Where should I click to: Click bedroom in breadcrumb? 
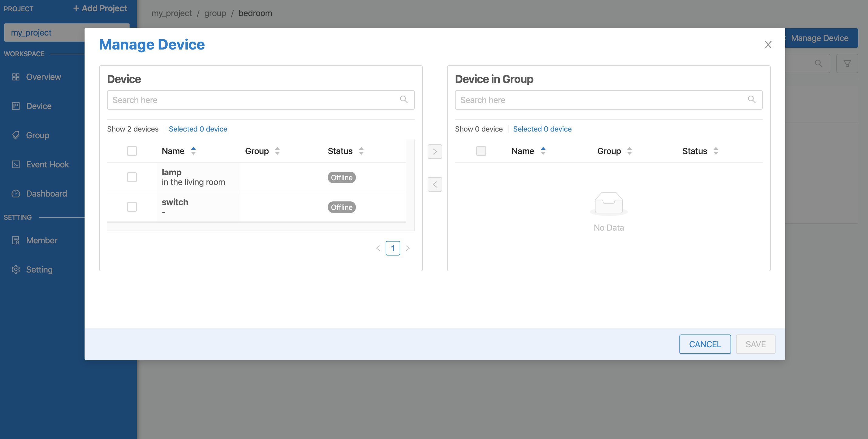click(255, 13)
